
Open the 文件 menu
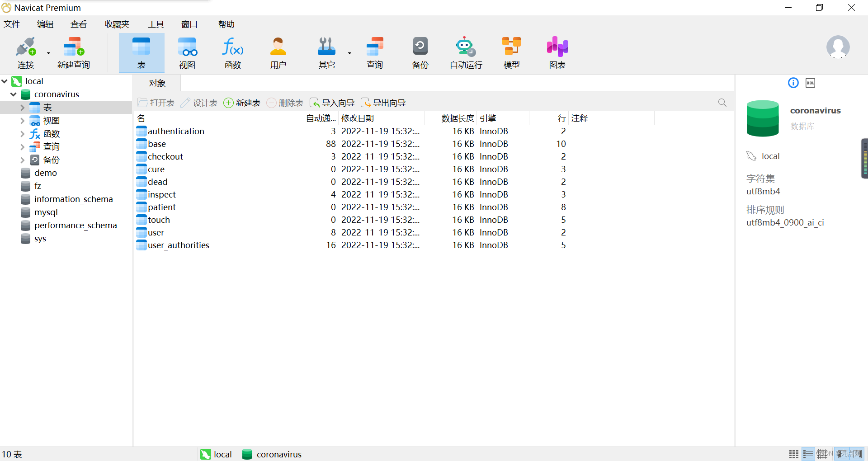point(12,24)
